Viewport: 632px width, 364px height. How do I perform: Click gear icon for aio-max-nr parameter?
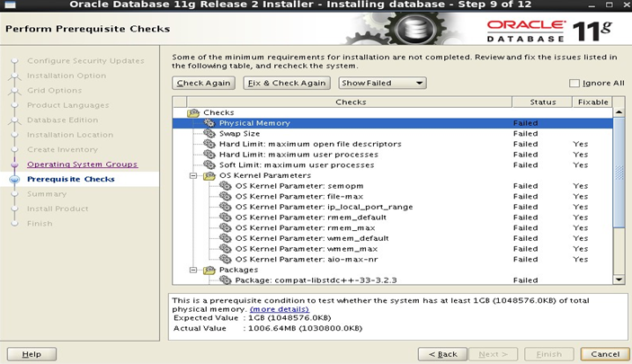point(226,259)
